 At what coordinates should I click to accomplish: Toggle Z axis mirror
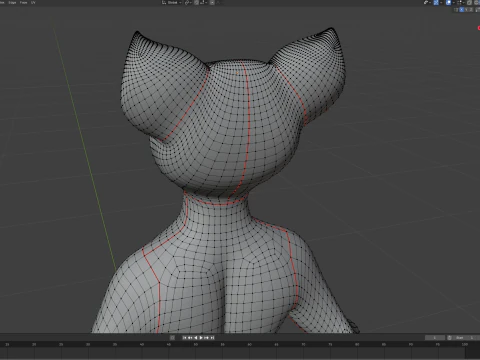click(x=471, y=9)
